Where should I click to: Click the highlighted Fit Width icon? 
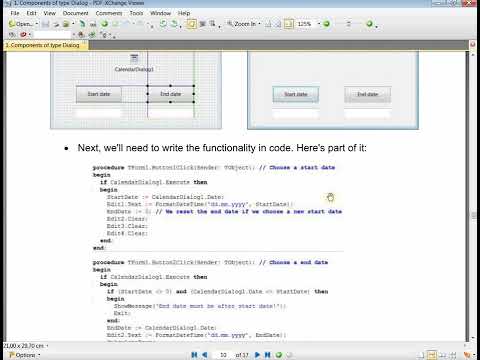point(289,24)
